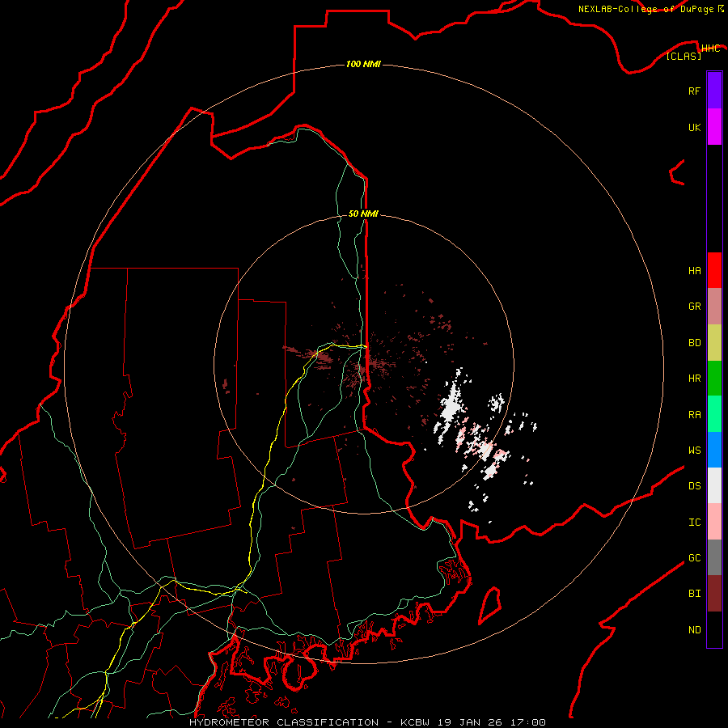Image resolution: width=728 pixels, height=728 pixels.
Task: Click the 17:00 timestamp text
Action: coord(527,722)
